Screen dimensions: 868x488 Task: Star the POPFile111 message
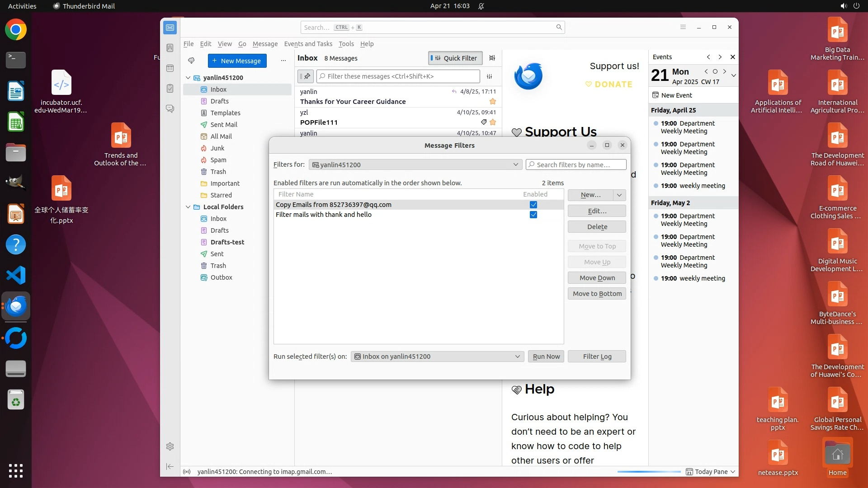pyautogui.click(x=493, y=122)
